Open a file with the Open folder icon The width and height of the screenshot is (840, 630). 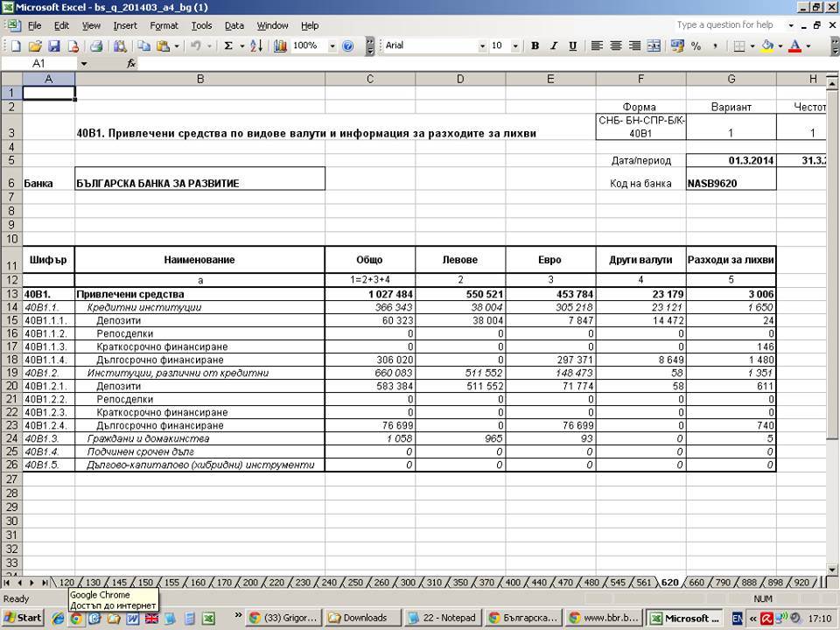coord(35,45)
